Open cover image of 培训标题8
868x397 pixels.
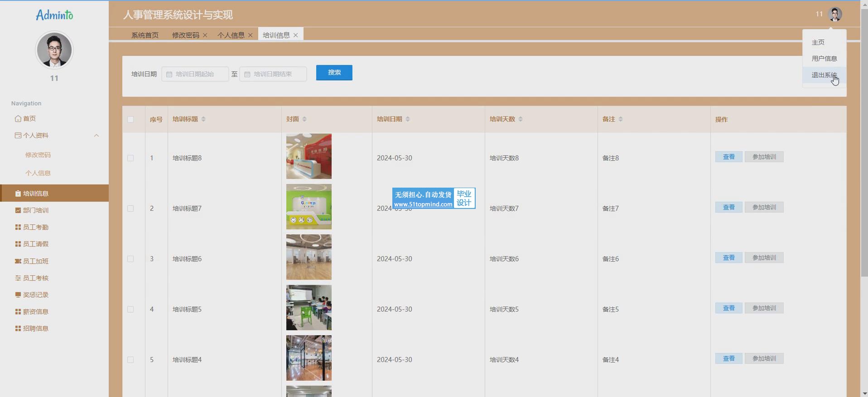click(309, 156)
